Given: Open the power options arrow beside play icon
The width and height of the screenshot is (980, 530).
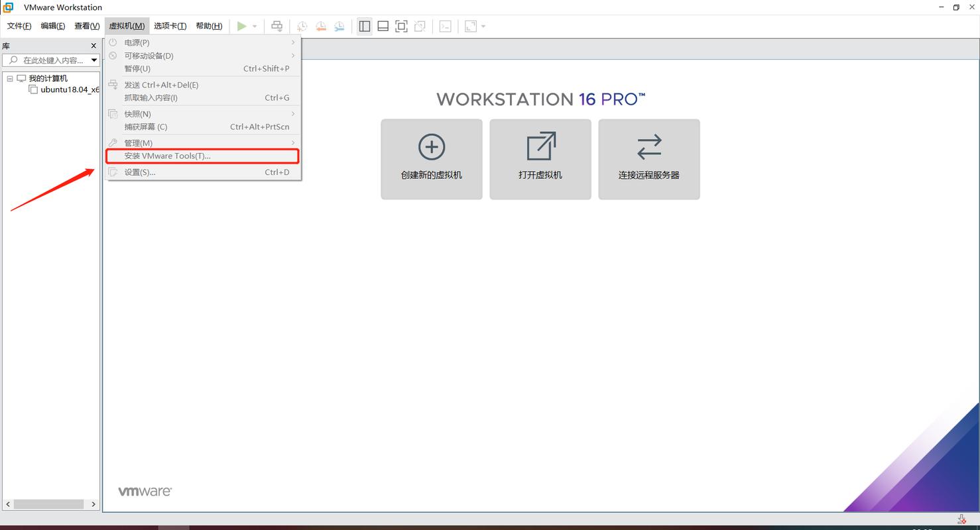Looking at the screenshot, I should click(255, 26).
